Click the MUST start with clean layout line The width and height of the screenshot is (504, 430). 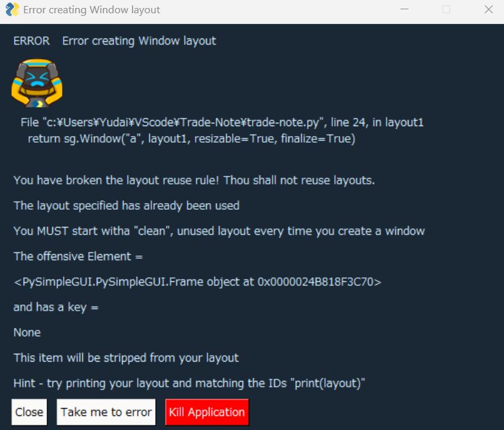(x=220, y=231)
